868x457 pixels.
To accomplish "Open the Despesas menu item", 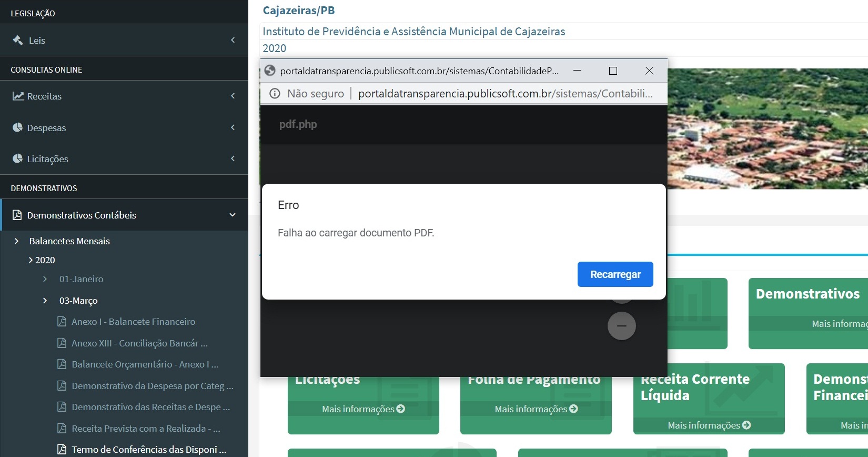I will click(x=46, y=128).
